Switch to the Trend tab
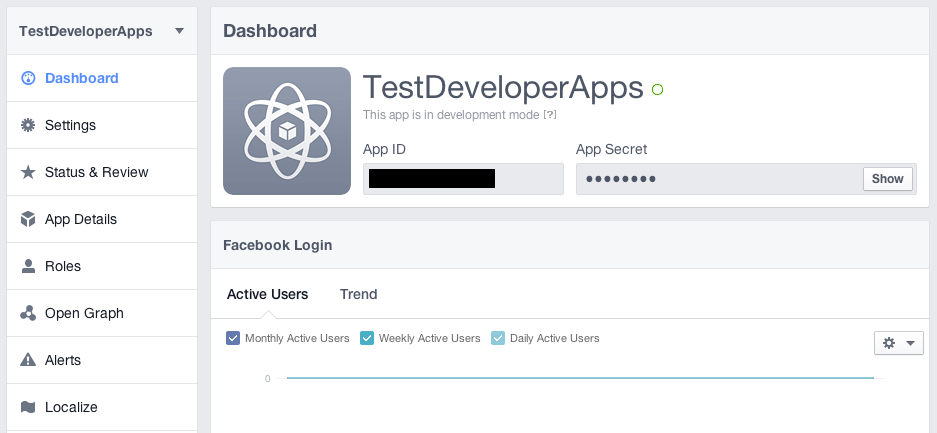This screenshot has height=433, width=937. tap(359, 294)
